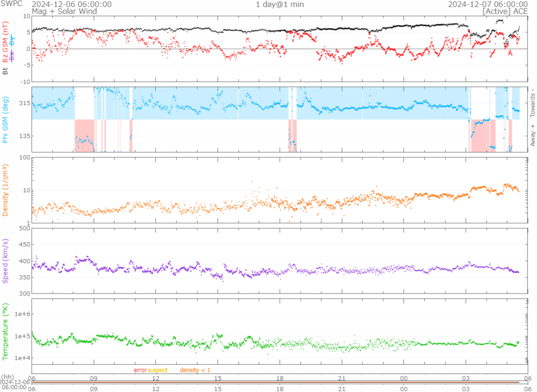The height and width of the screenshot is (392, 537).
Task: Click the purple Speed (km/s) label
Action: (x=6, y=260)
